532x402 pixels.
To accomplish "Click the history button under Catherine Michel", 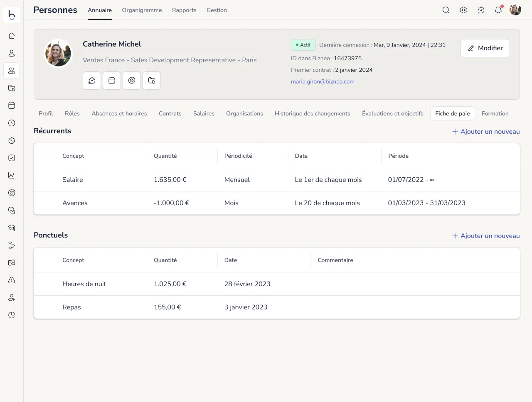I will coord(92,81).
